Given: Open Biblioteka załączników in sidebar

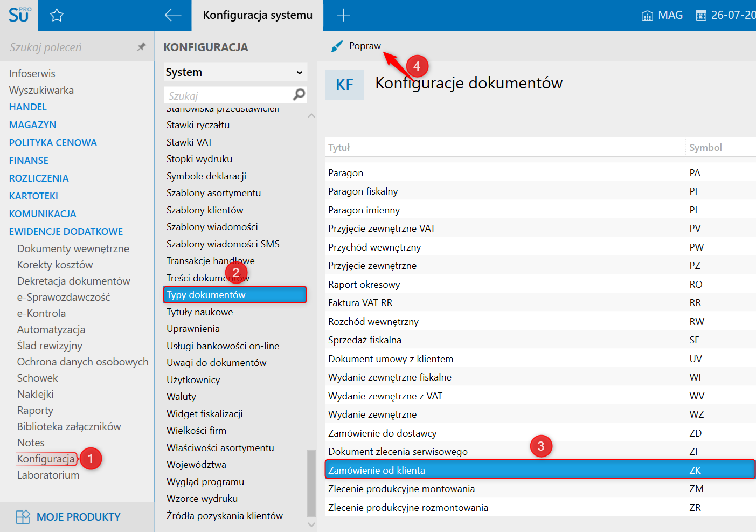Looking at the screenshot, I should point(69,426).
